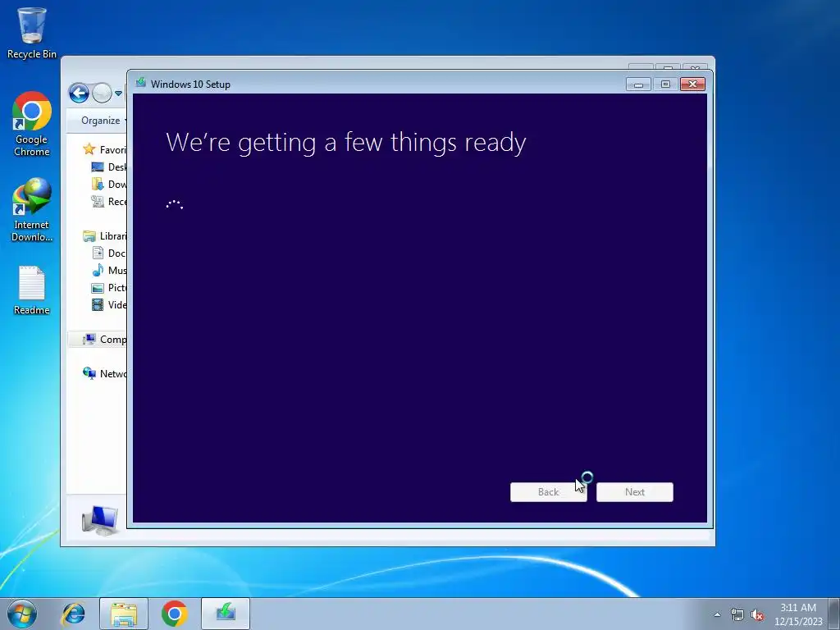Click the Explorer forward arrow button
The image size is (840, 630).
[102, 94]
